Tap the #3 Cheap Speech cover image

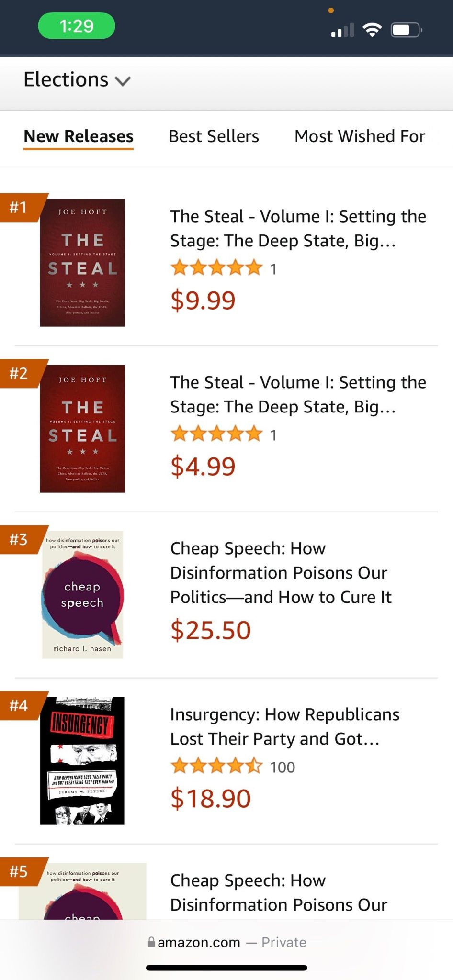click(x=82, y=595)
